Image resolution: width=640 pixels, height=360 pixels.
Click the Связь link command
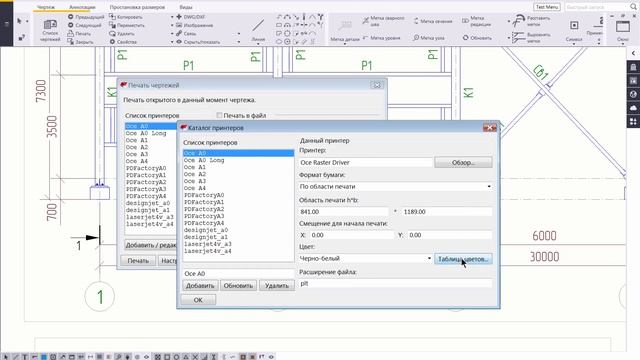tap(186, 33)
